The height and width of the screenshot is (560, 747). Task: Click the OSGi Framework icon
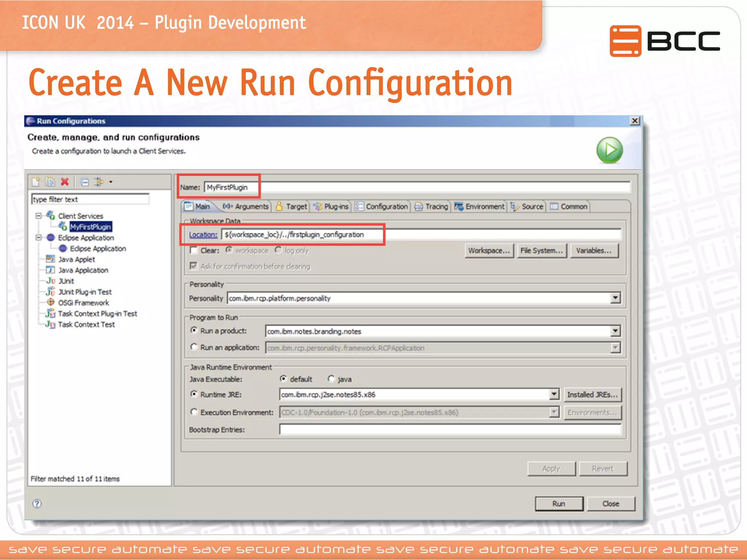[x=51, y=302]
